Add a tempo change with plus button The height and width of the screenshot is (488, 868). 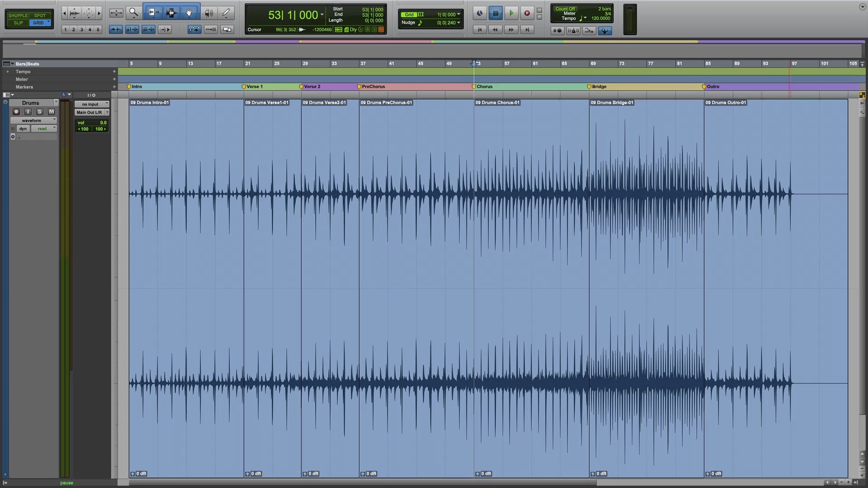tap(114, 71)
